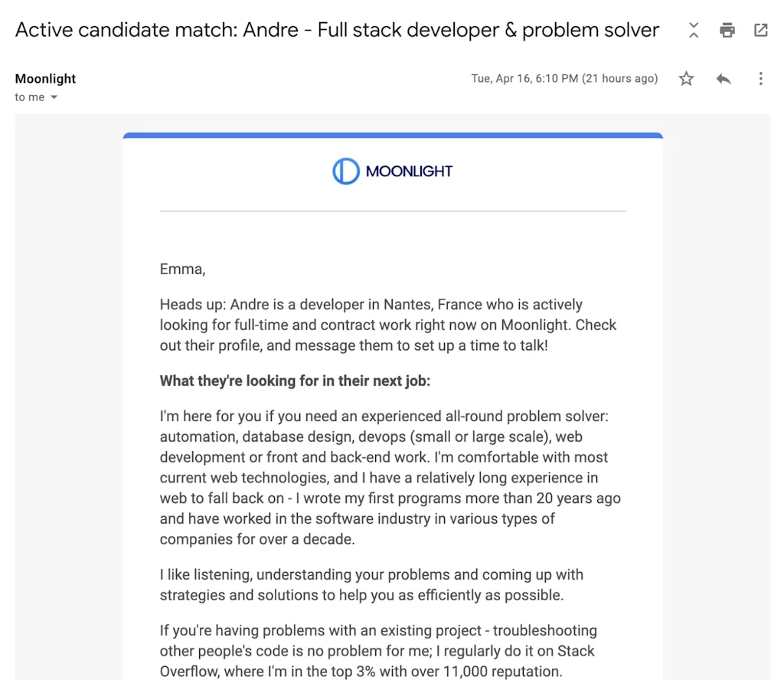The image size is (784, 680).
Task: Star the Moonlight email
Action: click(x=687, y=79)
